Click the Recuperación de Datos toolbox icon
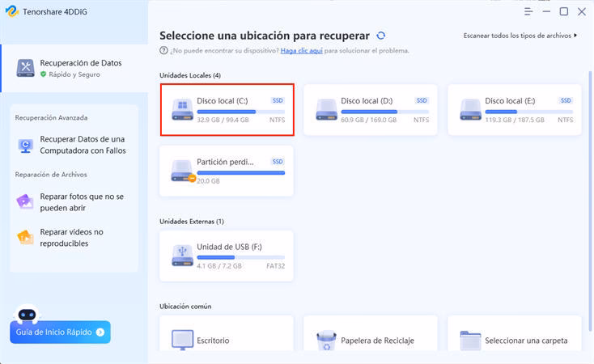This screenshot has height=364, width=594. 25,68
